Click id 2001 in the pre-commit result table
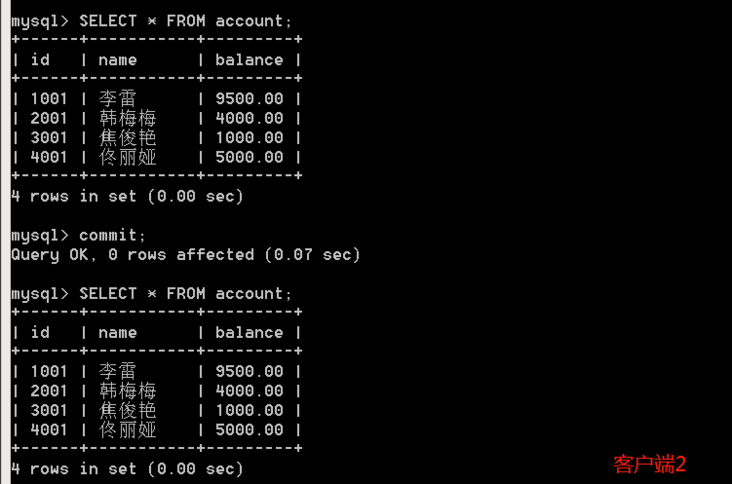This screenshot has width=732, height=484. [49, 118]
